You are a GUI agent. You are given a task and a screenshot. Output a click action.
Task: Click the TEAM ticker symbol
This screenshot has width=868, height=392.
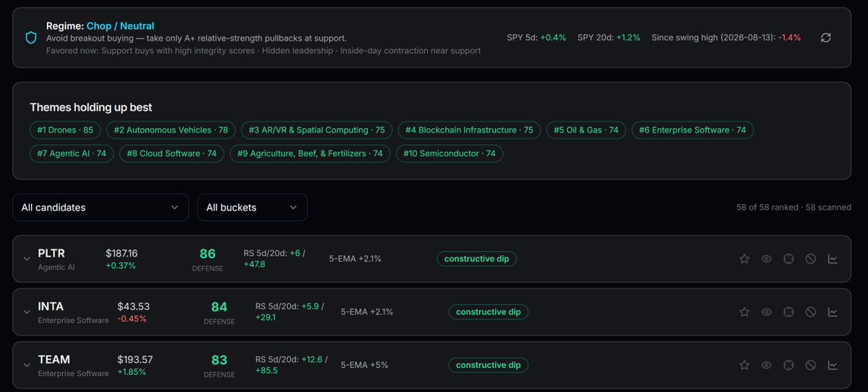(54, 359)
